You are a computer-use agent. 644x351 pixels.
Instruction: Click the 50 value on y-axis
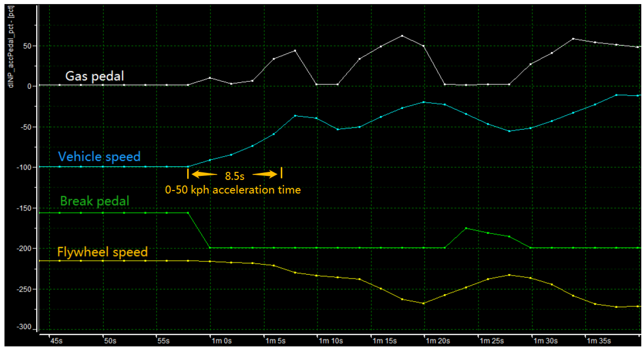point(28,46)
